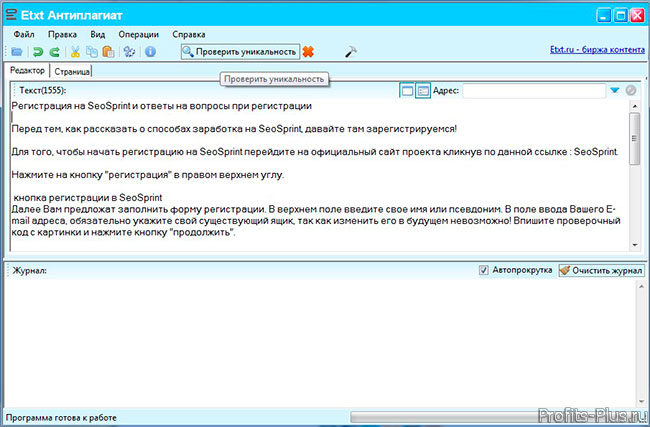This screenshot has width=650, height=427.
Task: Click the 'Журнал:' panel label
Action: 29,271
